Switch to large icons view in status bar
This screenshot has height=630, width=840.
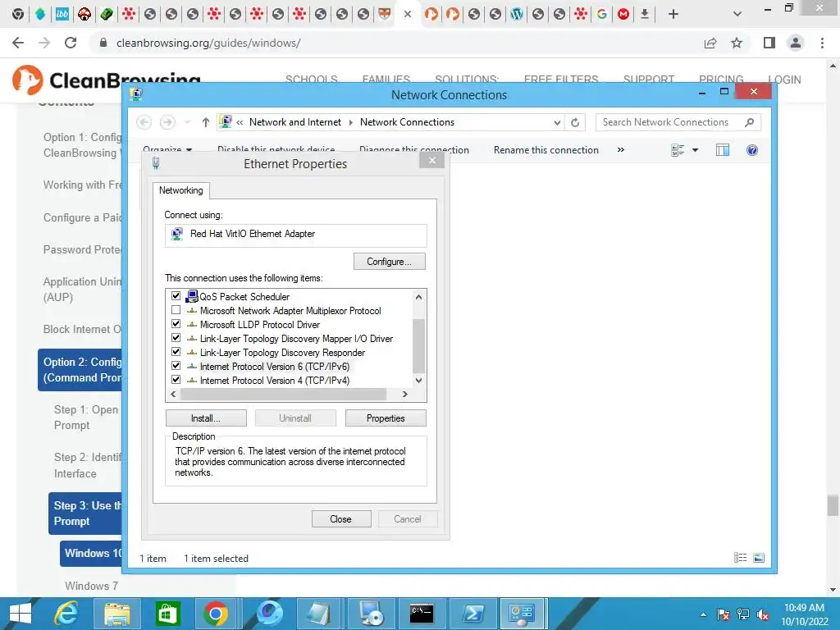pyautogui.click(x=759, y=558)
